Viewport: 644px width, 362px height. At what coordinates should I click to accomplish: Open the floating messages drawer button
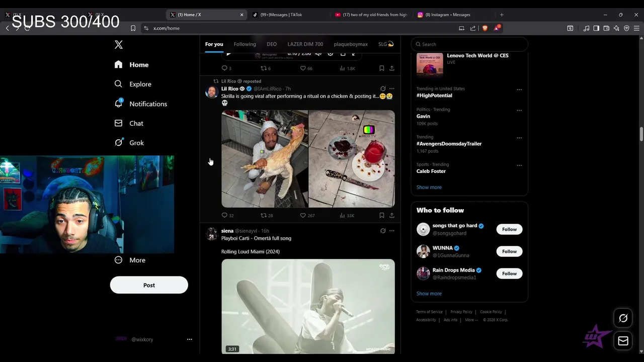(623, 341)
